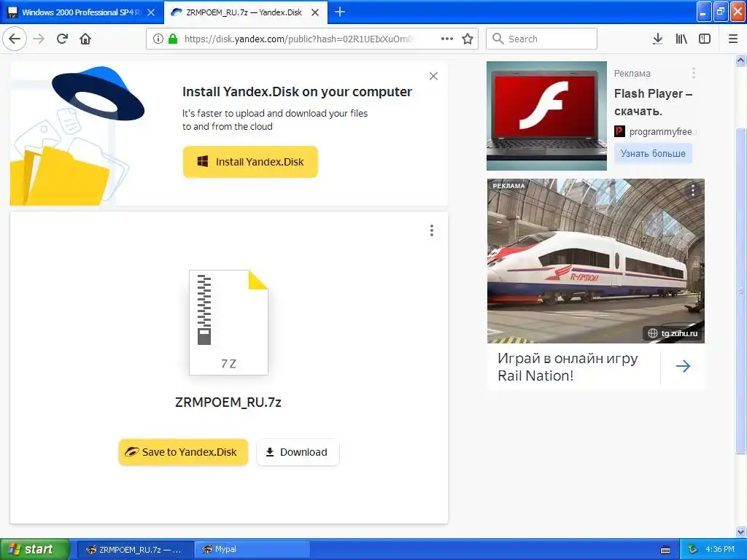
Task: Select ZRMPOEM_RU.7z taskbar window button
Action: [135, 550]
